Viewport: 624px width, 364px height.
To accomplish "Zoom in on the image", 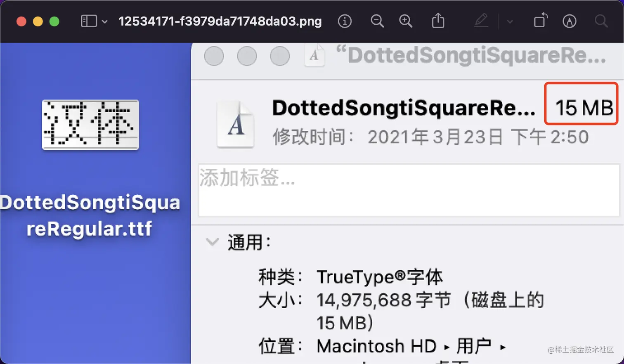I will coord(406,21).
